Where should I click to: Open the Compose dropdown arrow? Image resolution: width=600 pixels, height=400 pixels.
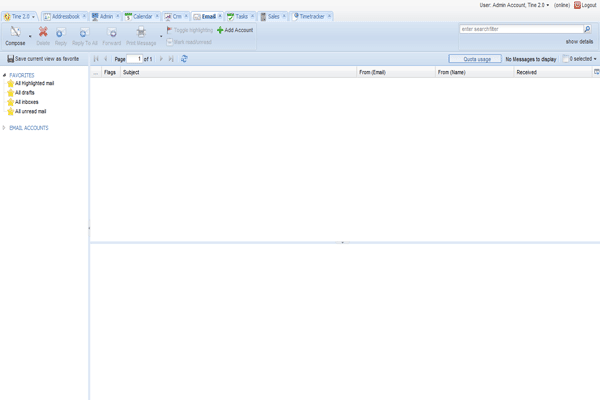[30, 37]
